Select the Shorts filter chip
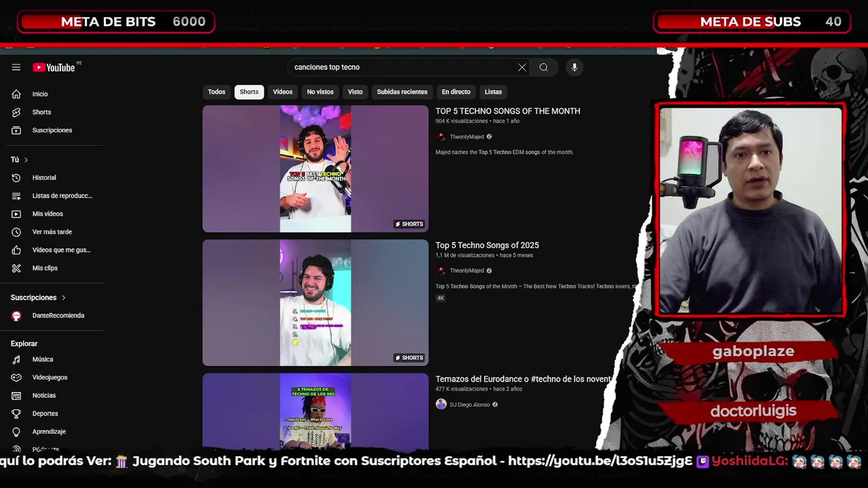 pyautogui.click(x=249, y=92)
